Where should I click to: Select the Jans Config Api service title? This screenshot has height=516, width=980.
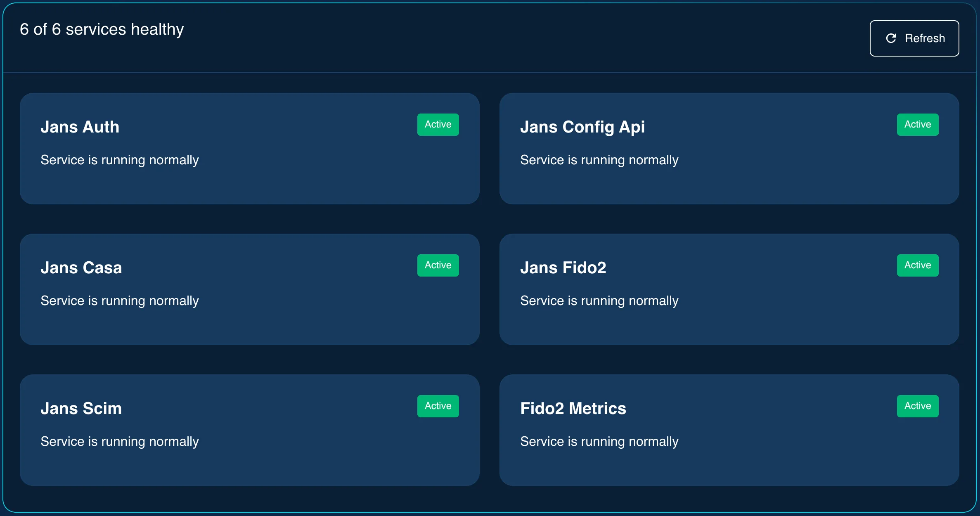pos(582,127)
